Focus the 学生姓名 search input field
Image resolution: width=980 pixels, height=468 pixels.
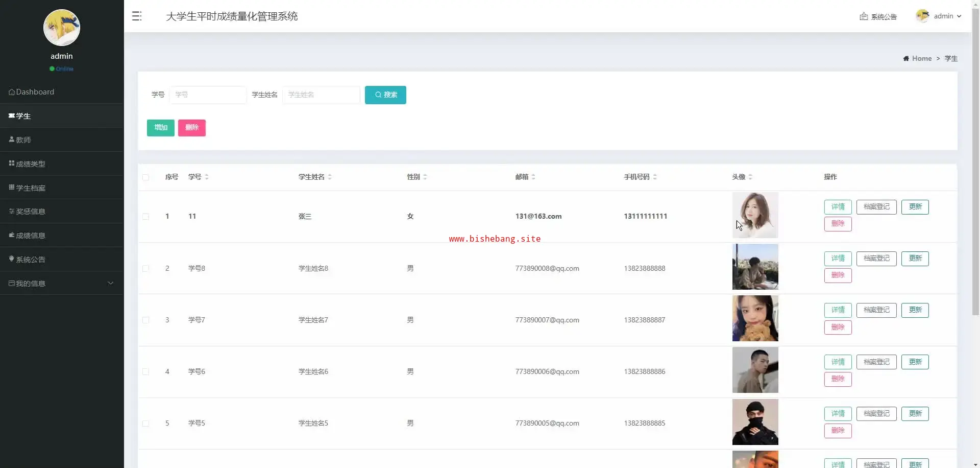[x=321, y=95]
